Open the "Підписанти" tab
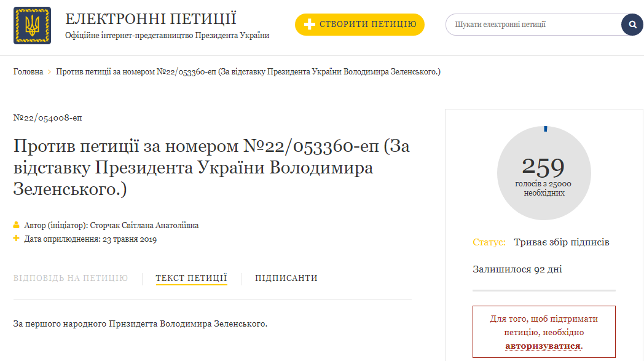Viewport: 644px width, 361px height. pos(286,278)
